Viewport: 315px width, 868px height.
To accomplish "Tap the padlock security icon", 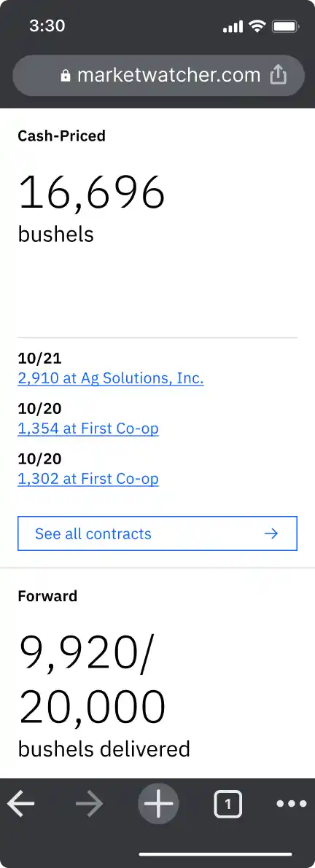I will point(66,75).
